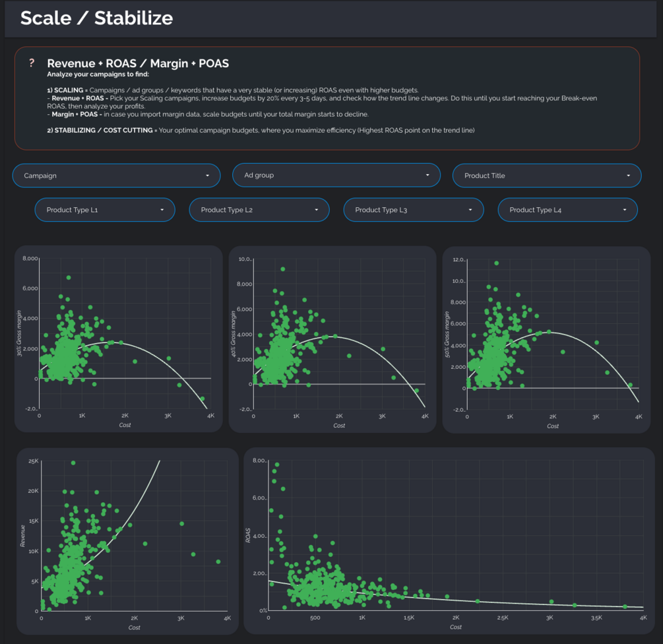Click the question mark help icon
The image size is (663, 644).
click(x=32, y=63)
